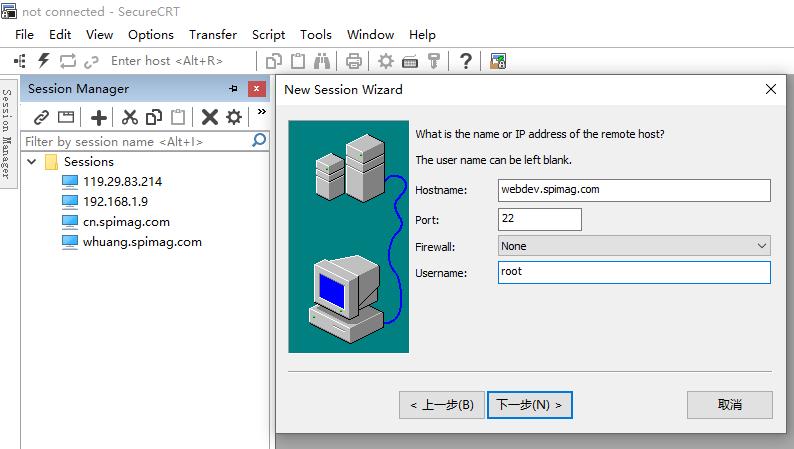Image resolution: width=794 pixels, height=449 pixels.
Task: Open the Help menu
Action: tap(422, 35)
